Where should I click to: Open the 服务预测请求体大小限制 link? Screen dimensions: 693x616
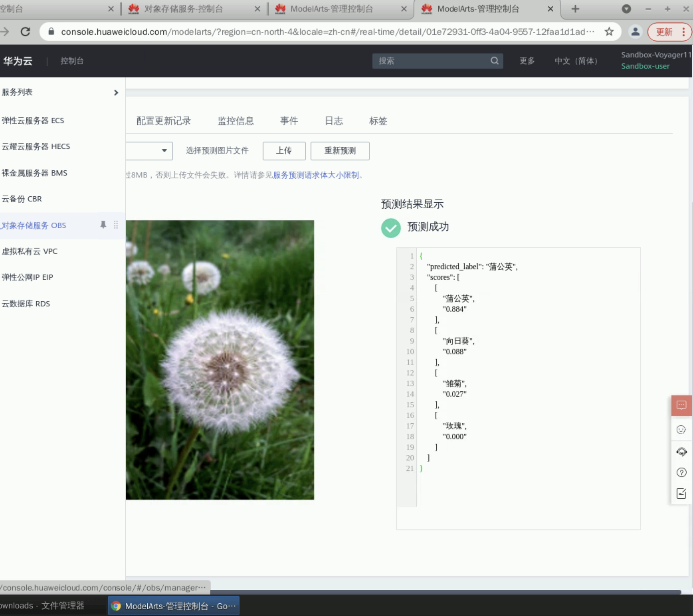[x=316, y=175]
